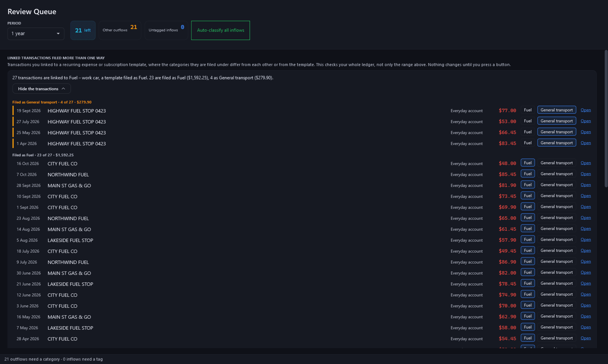Choose General transport for 10 Sept 2026 row
Viewport: 608px width, 364px height.
pos(556,196)
